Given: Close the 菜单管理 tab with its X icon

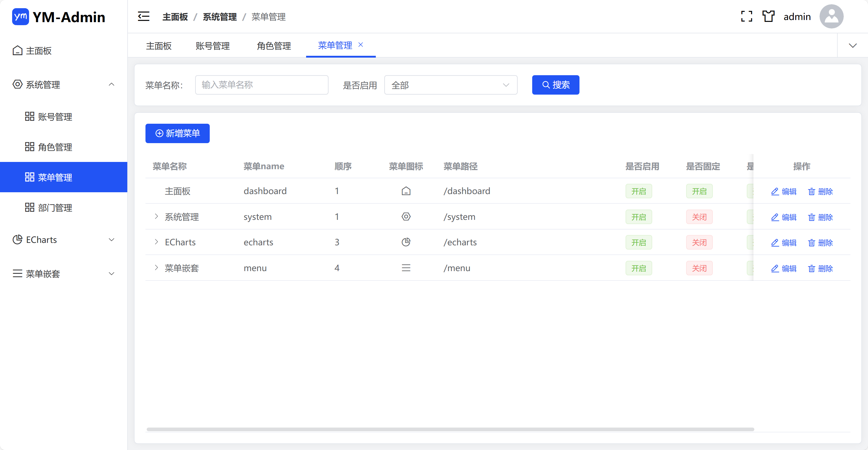Looking at the screenshot, I should coord(361,45).
